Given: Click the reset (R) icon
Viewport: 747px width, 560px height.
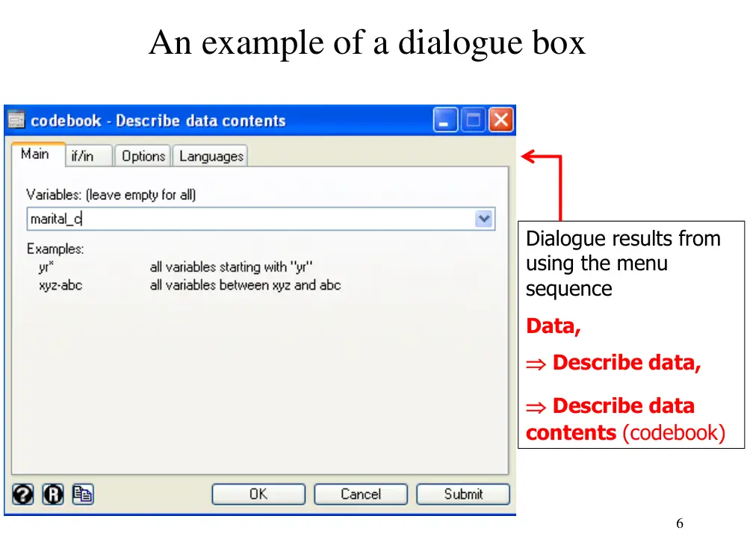Looking at the screenshot, I should (x=53, y=494).
